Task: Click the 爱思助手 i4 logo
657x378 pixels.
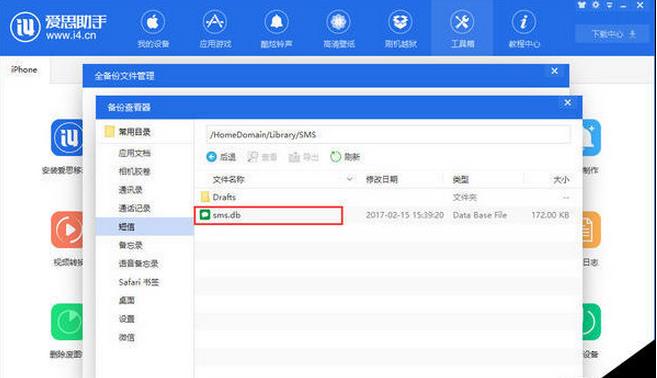Action: point(58,27)
